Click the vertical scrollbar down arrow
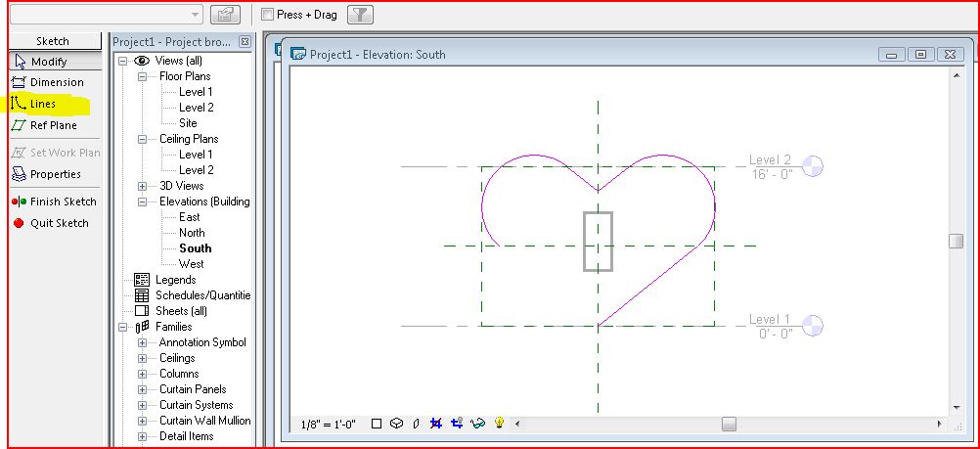Screen dimensions: 980x449 point(956,408)
